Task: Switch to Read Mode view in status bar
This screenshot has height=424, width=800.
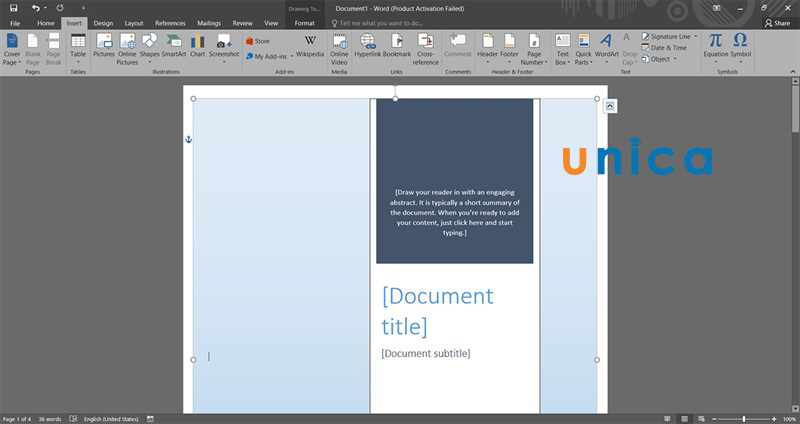Action: [x=668, y=419]
